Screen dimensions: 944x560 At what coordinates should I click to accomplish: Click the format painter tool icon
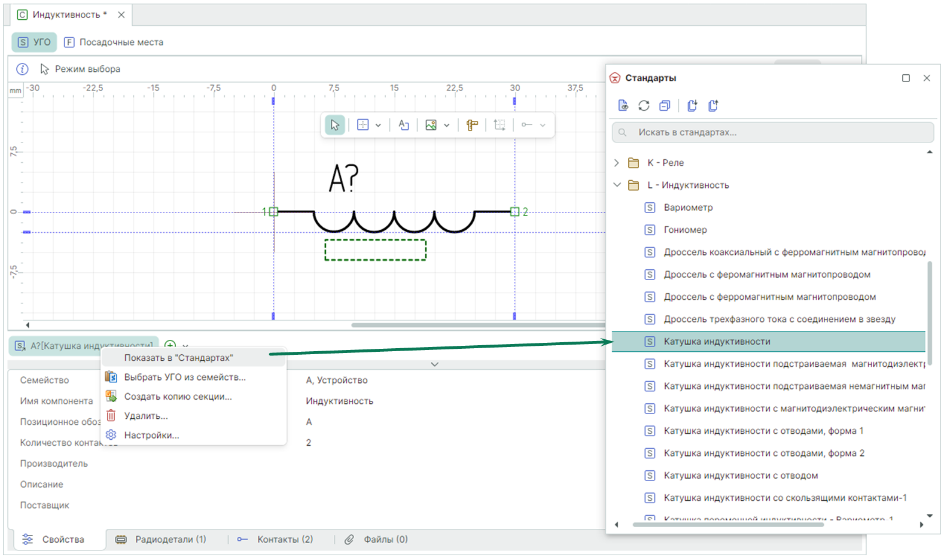(473, 125)
